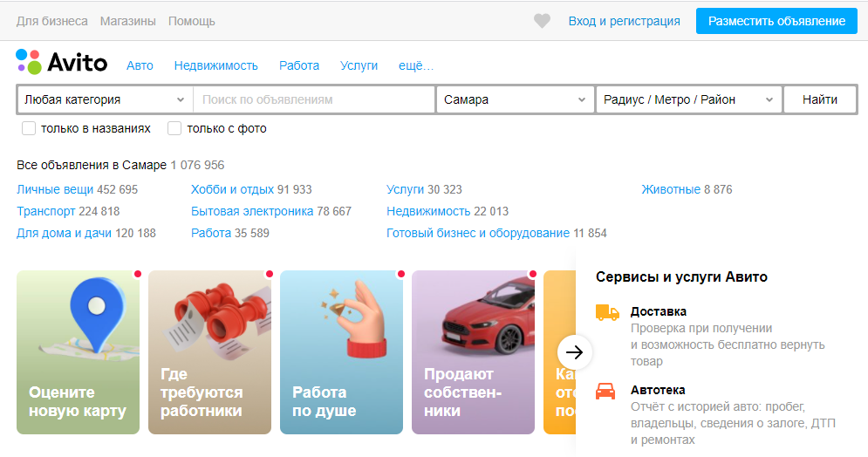868x457 pixels.
Task: Open "Где требуются работники" story card
Action: click(x=210, y=351)
